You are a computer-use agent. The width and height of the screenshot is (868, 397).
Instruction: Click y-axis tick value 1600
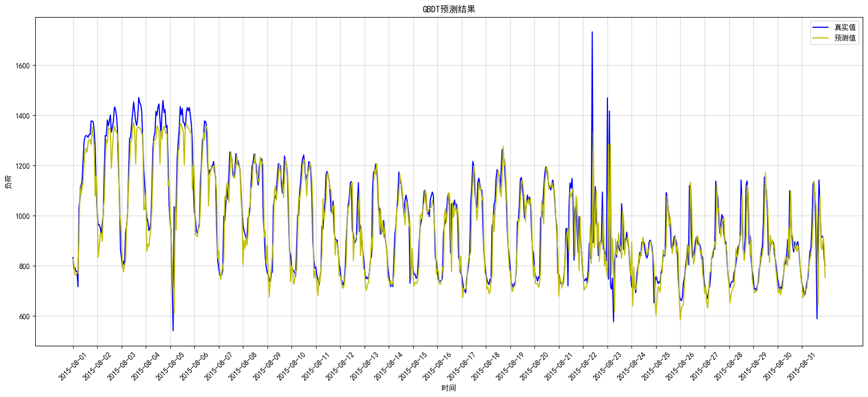pyautogui.click(x=22, y=66)
